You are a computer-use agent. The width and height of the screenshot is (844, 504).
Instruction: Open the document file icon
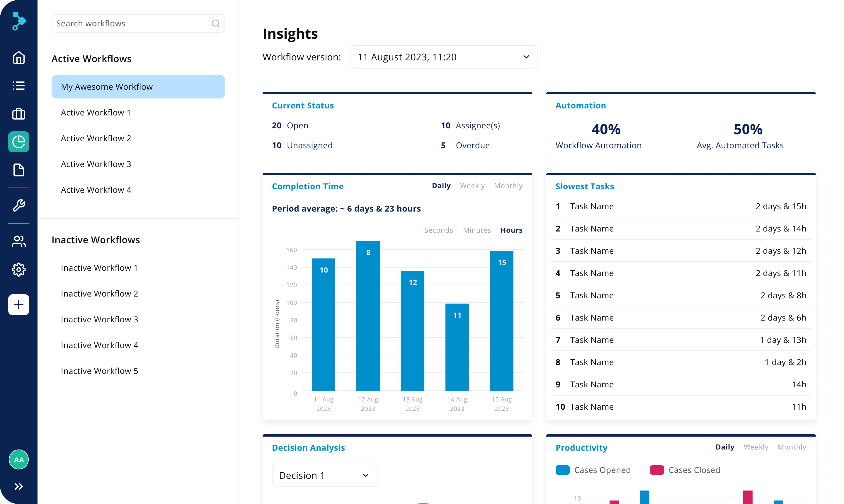19,170
